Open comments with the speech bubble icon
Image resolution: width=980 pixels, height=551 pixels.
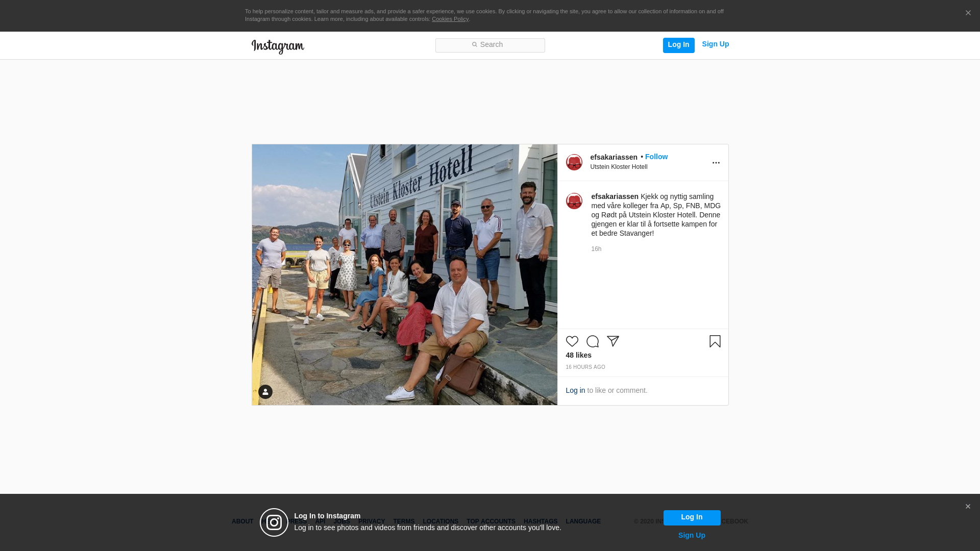(x=593, y=341)
